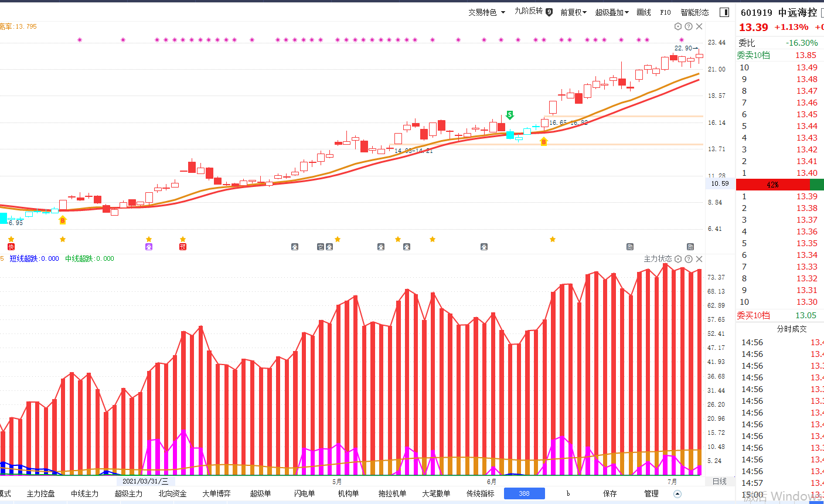Close the 主力状态 sub-chart panel
The image size is (824, 504).
point(699,258)
